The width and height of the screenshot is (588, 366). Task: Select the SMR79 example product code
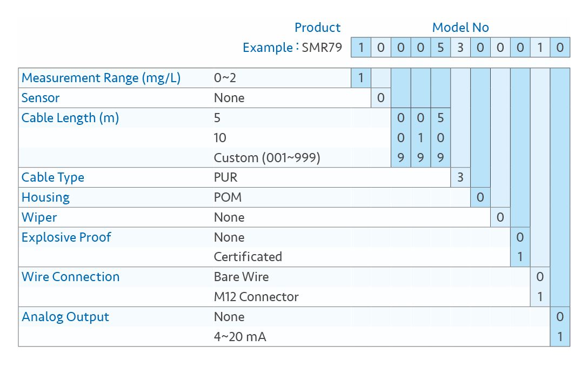pos(322,48)
